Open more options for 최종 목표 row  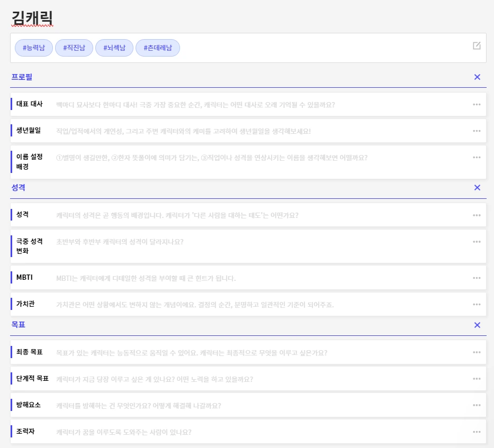pyautogui.click(x=477, y=352)
